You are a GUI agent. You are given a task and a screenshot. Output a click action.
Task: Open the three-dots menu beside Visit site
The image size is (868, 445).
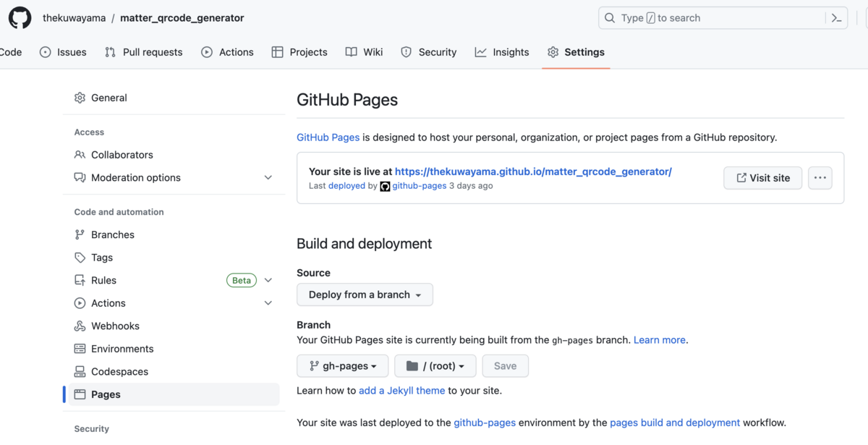click(820, 178)
